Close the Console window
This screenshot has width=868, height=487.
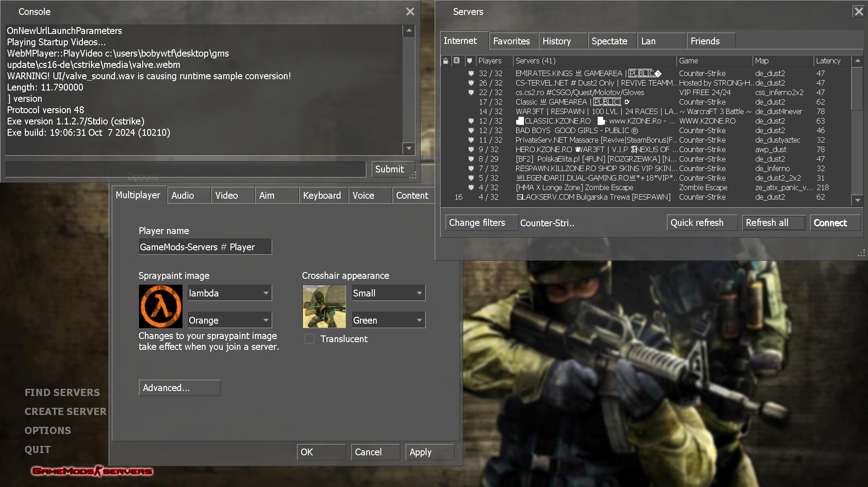pyautogui.click(x=410, y=12)
